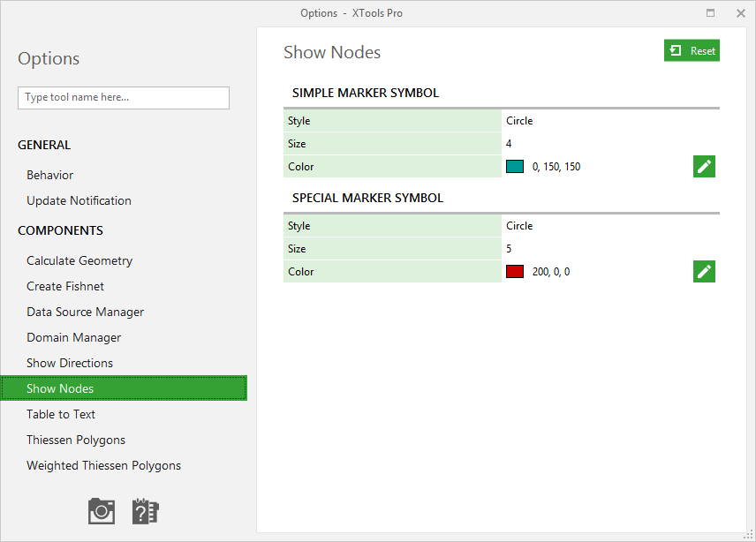Open Update Notification settings

pos(79,200)
